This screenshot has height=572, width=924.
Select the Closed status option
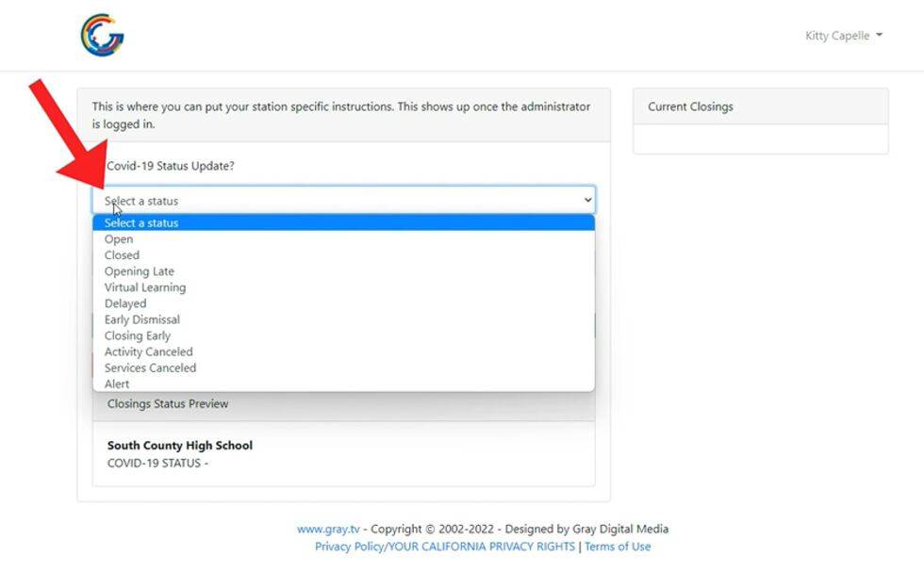pos(122,255)
